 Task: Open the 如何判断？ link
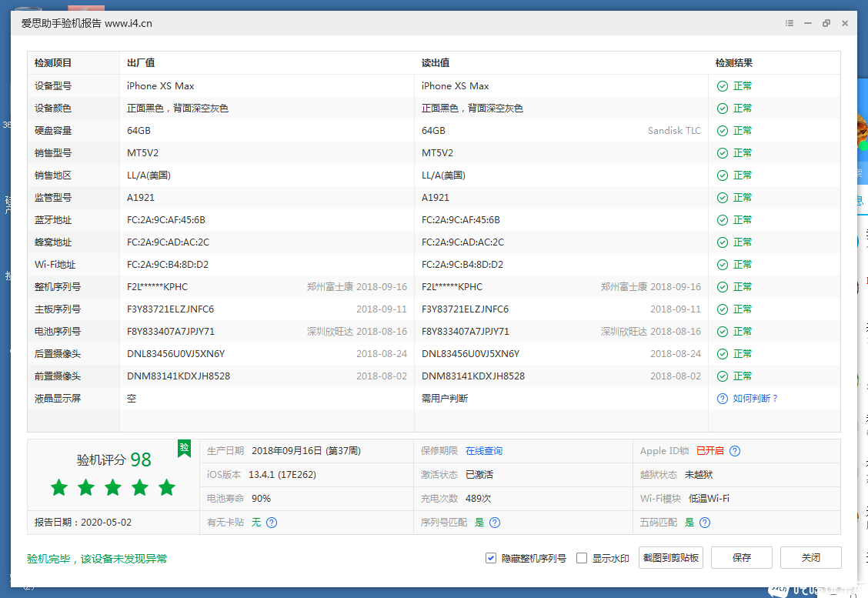(x=756, y=399)
